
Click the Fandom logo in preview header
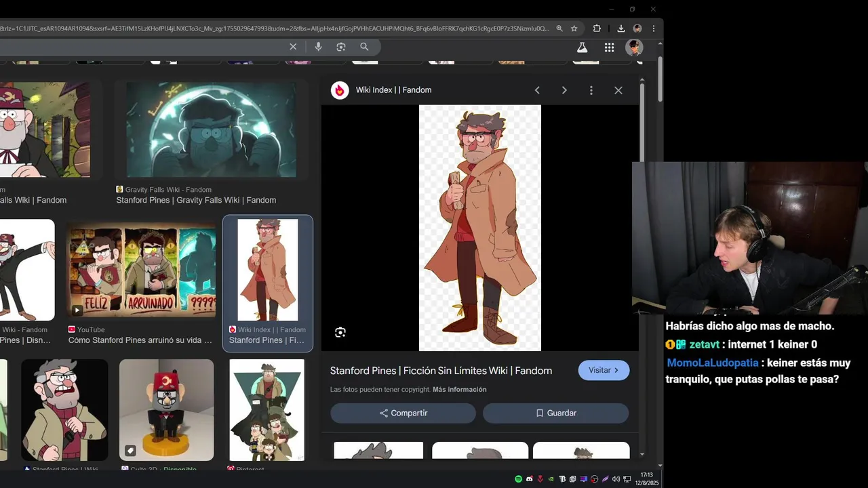340,90
